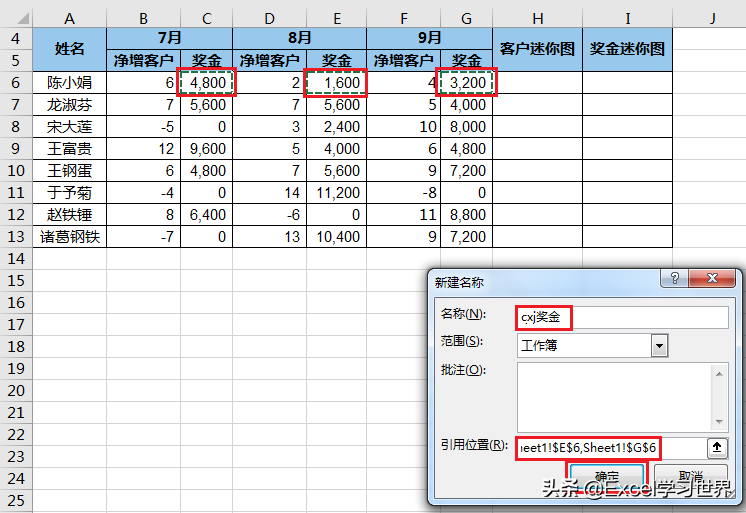Click cell with name 王钢蛋

[x=69, y=170]
